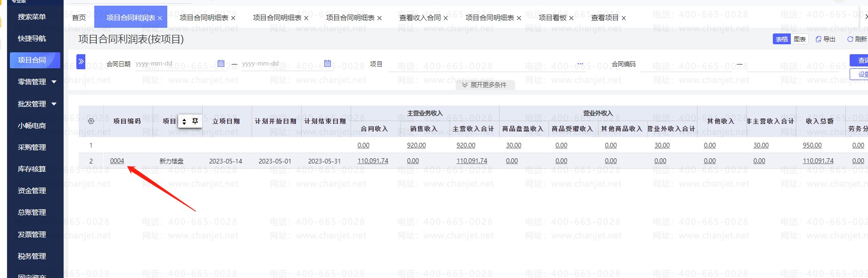This screenshot has width=868, height=278.
Task: Open the calendar for the end 合同日期
Action: 328,64
